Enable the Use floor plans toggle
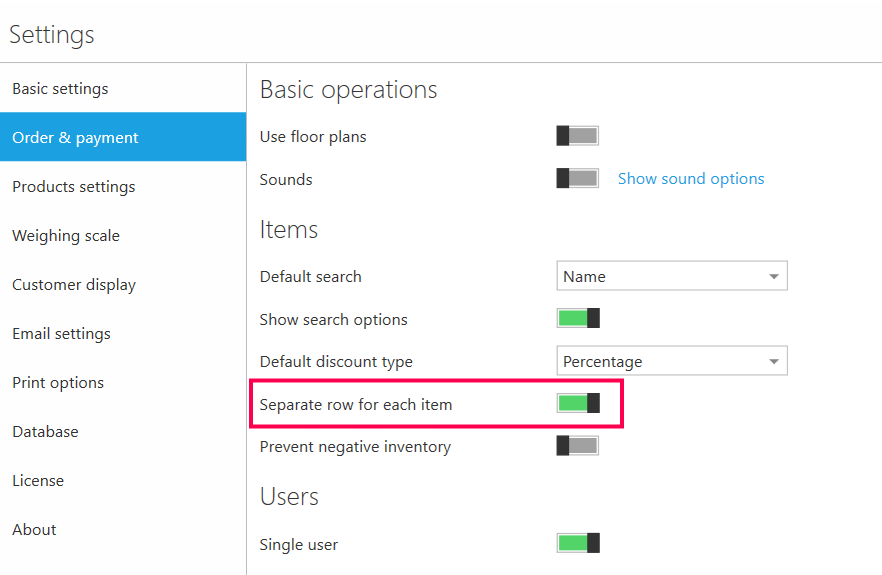Image resolution: width=882 pixels, height=575 pixels. click(577, 136)
